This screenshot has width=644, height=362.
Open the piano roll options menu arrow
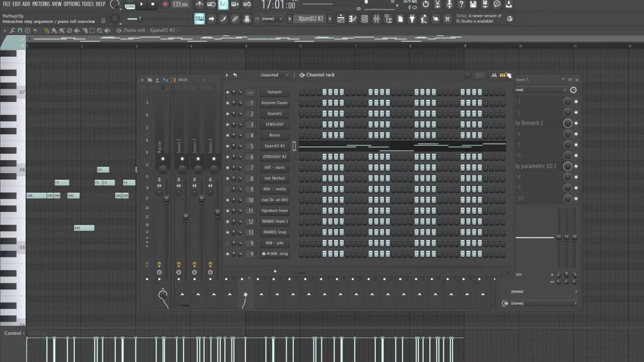tap(6, 31)
